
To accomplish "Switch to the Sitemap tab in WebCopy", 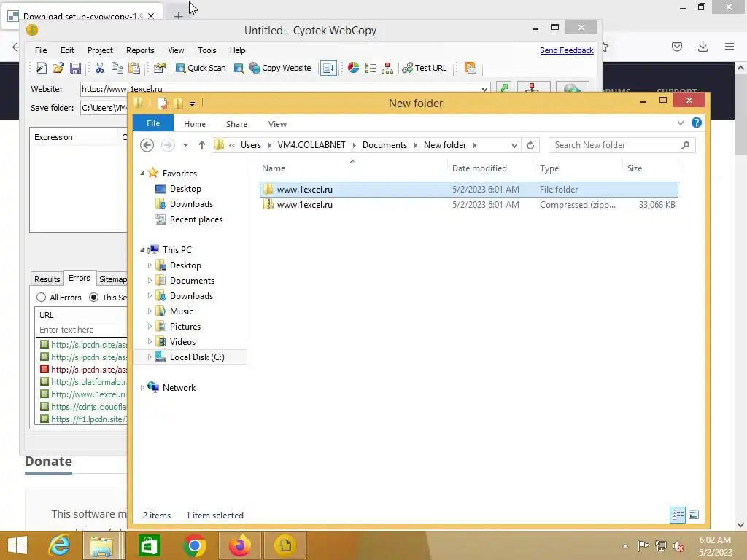I will [113, 279].
